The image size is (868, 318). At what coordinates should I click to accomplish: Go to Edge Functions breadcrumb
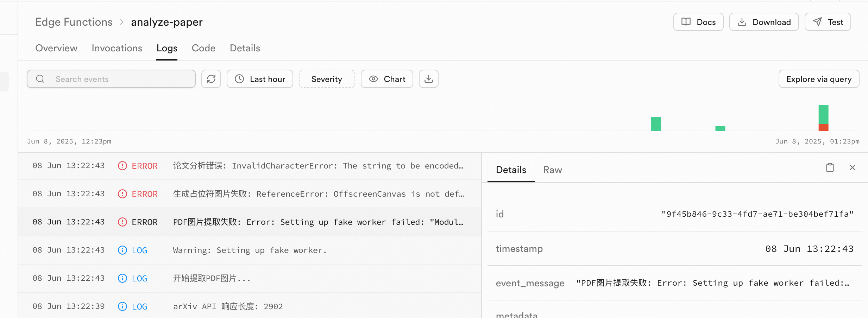point(74,22)
